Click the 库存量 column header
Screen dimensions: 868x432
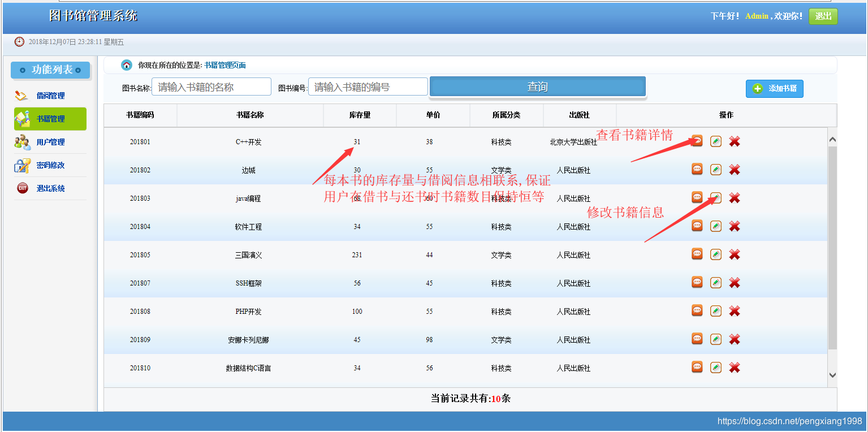(x=360, y=115)
